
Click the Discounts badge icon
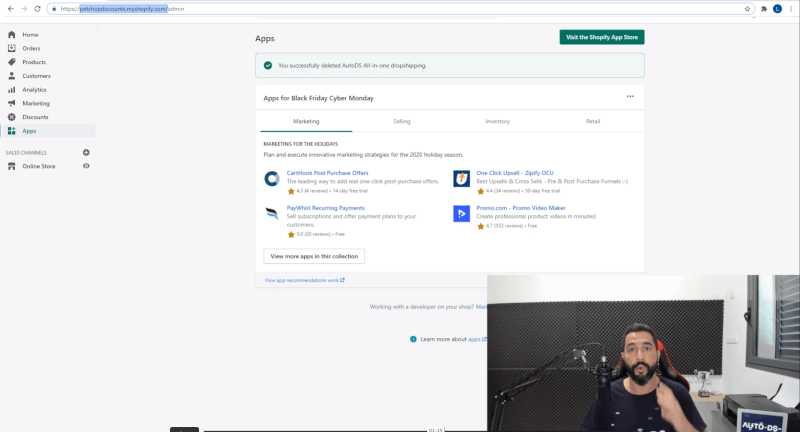12,117
